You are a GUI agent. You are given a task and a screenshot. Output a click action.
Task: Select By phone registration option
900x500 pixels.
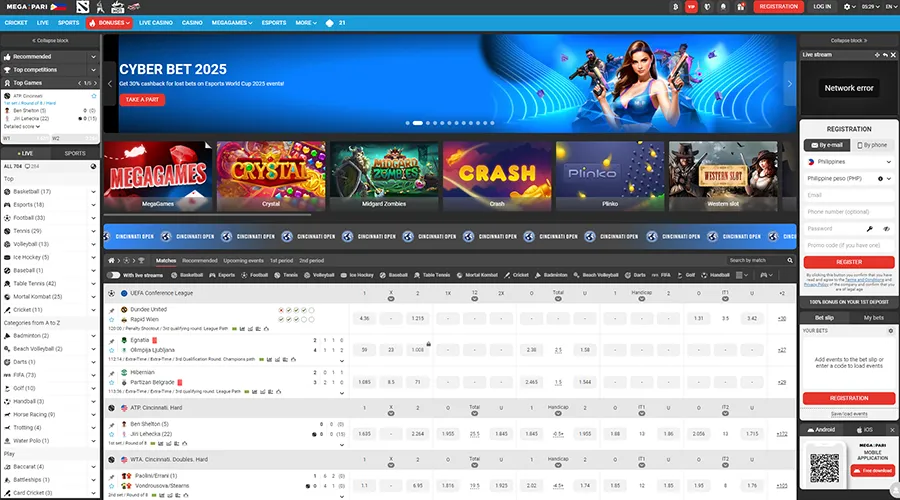(x=872, y=145)
